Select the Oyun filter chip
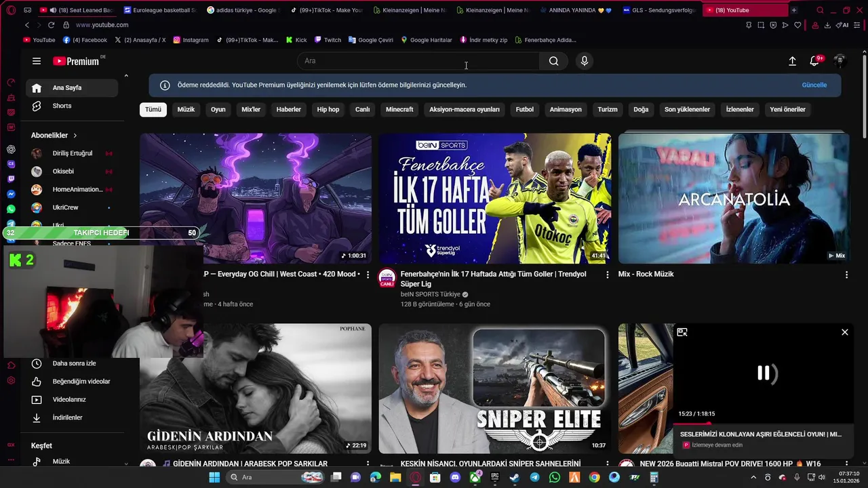The width and height of the screenshot is (868, 488). coord(218,110)
